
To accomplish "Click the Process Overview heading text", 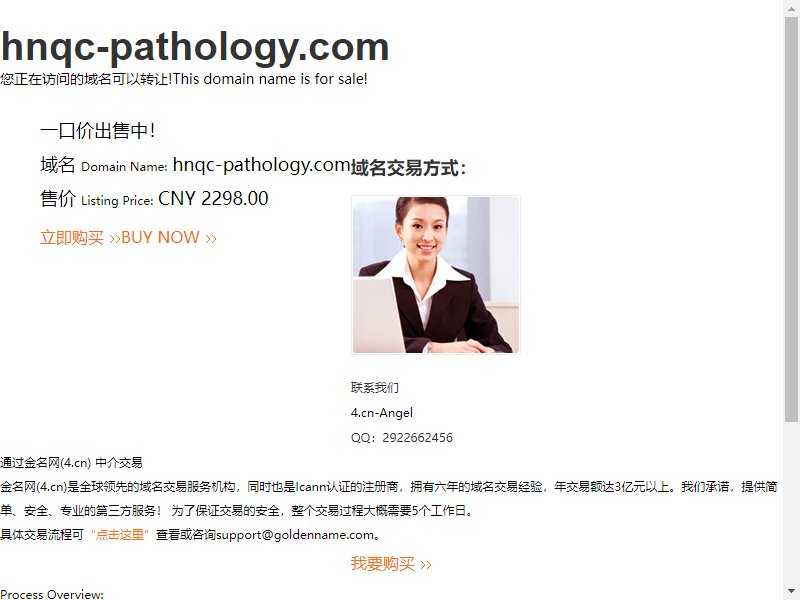I will 52,594.
